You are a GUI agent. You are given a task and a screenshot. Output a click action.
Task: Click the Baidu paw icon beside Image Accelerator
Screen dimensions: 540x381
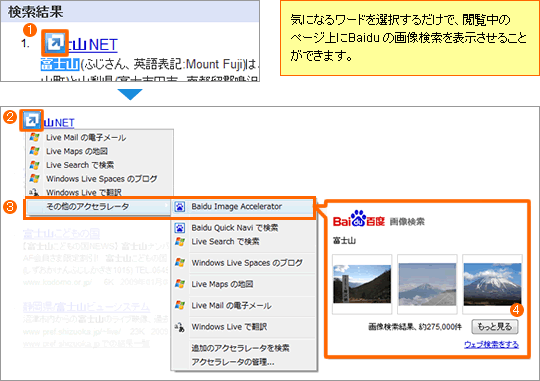tap(179, 207)
